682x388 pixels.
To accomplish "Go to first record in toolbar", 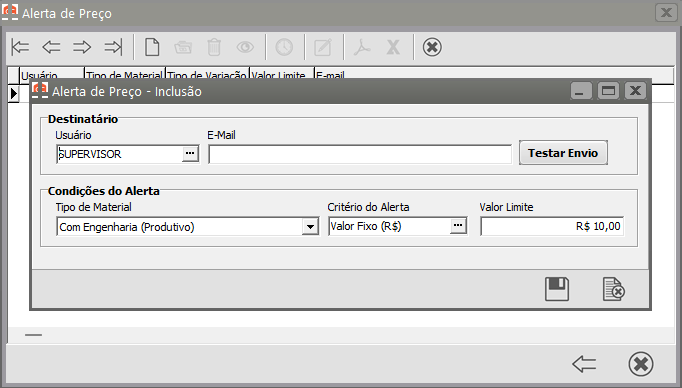I will pyautogui.click(x=20, y=47).
